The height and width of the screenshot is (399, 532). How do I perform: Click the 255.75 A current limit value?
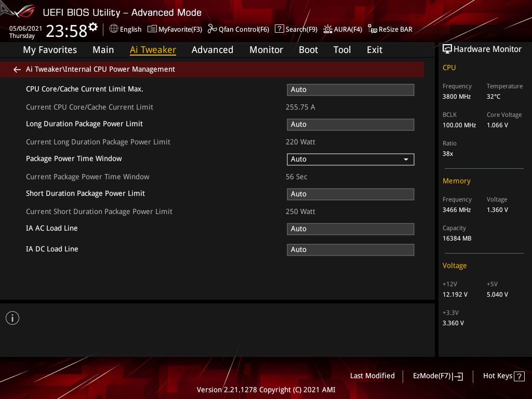point(300,107)
